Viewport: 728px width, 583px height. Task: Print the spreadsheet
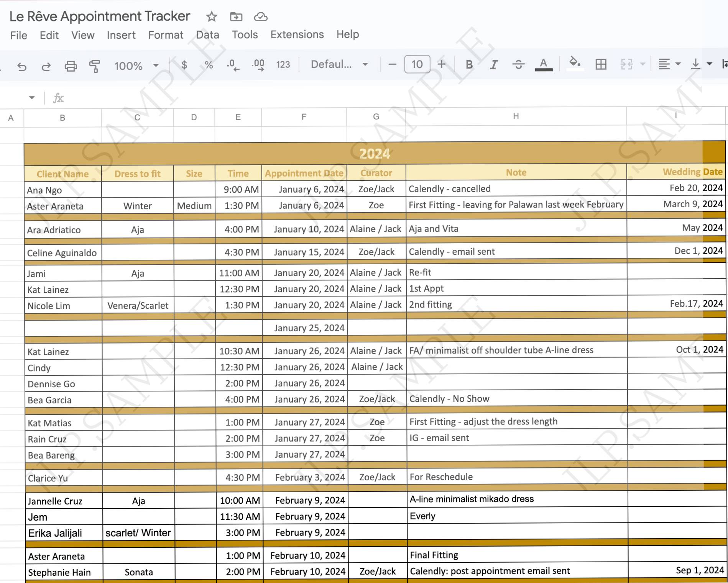(71, 66)
